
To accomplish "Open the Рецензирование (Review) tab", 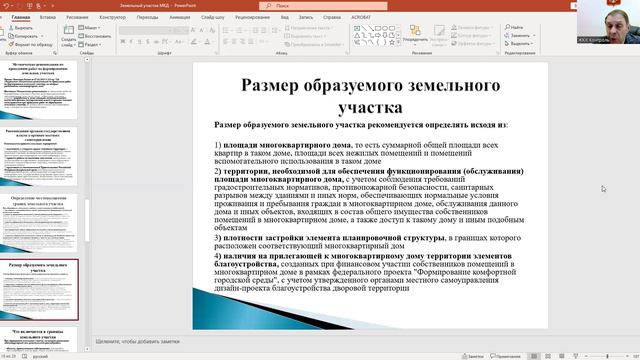I will 252,17.
